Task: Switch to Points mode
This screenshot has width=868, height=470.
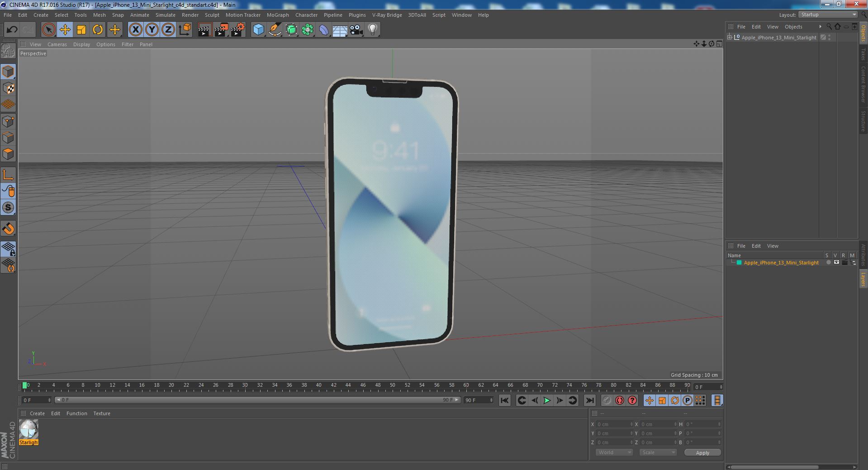Action: click(8, 121)
